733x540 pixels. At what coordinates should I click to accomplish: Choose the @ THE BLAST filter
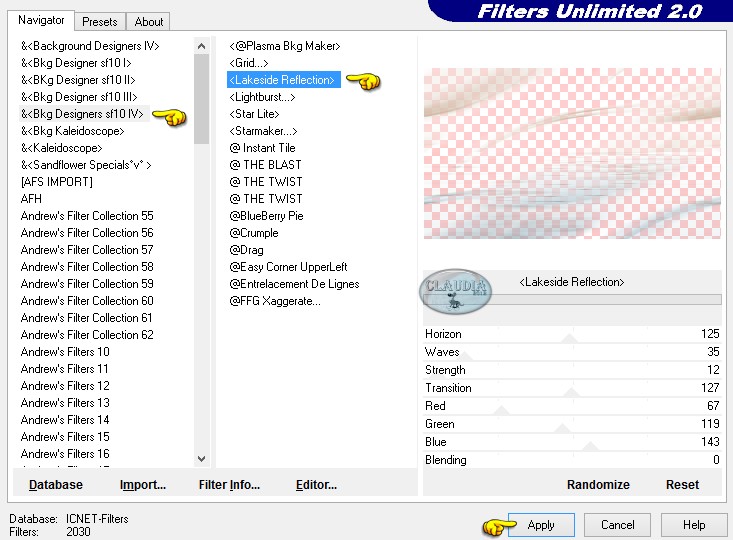click(265, 165)
